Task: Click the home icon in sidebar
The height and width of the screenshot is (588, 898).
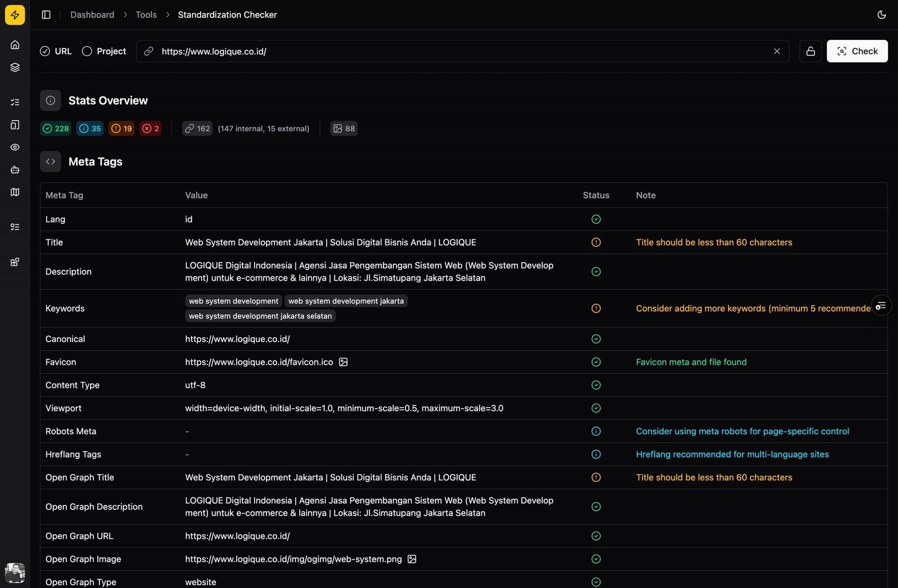Action: [x=15, y=45]
